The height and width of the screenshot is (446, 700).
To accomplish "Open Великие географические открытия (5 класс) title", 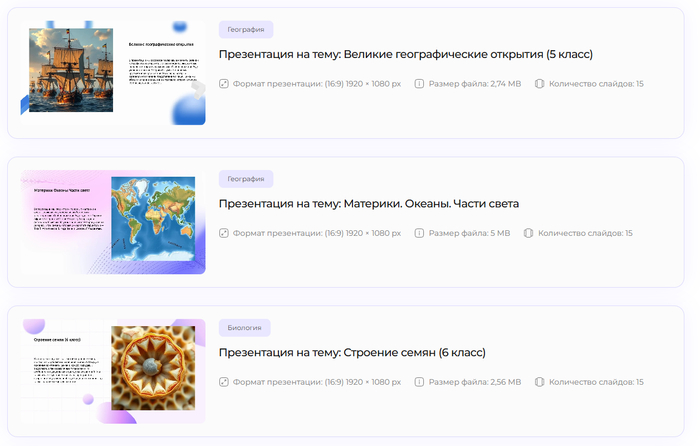I will [x=406, y=54].
